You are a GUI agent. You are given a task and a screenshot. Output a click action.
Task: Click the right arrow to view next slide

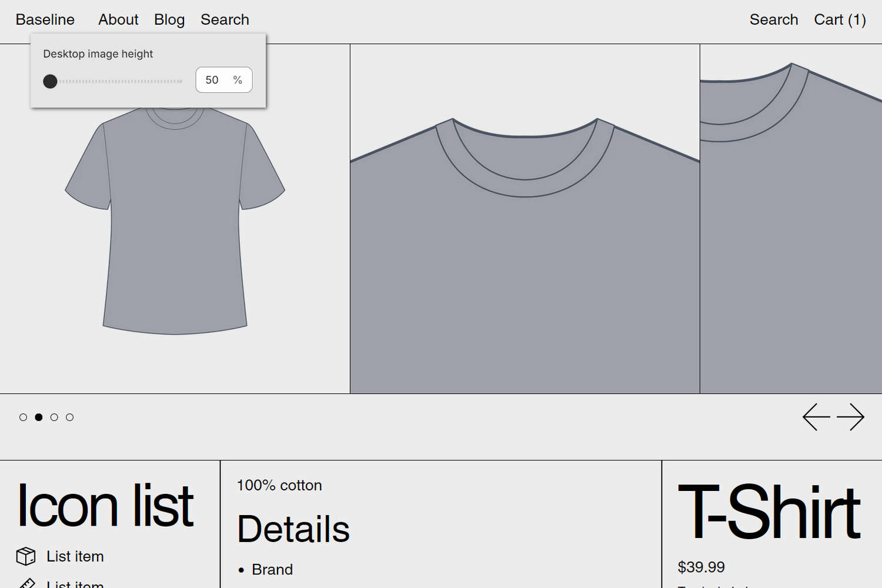(850, 417)
